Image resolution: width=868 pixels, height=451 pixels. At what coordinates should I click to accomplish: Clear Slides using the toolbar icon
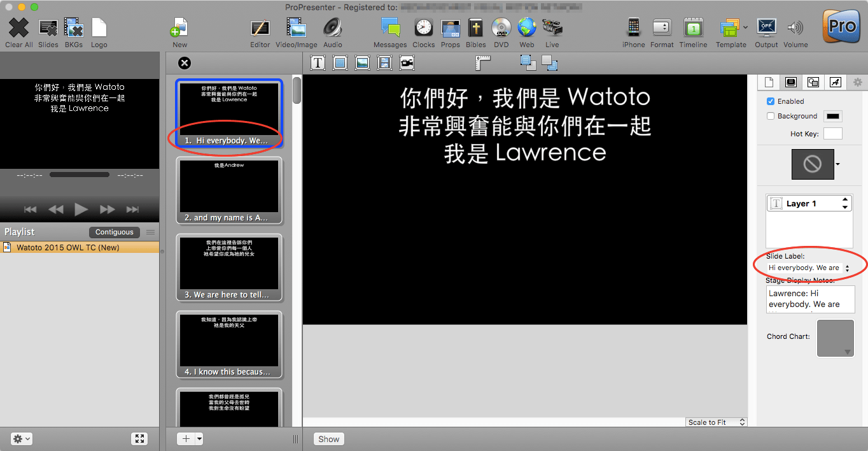coord(48,28)
